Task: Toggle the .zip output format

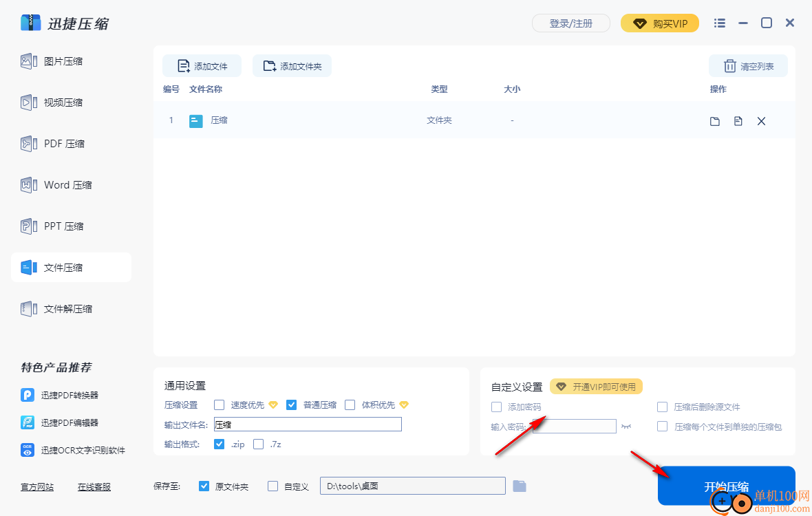Action: coord(219,444)
